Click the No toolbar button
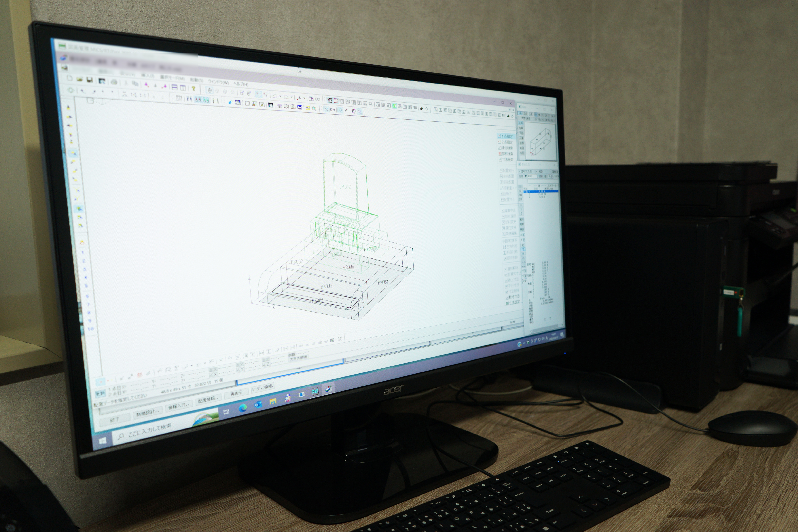 click(327, 109)
